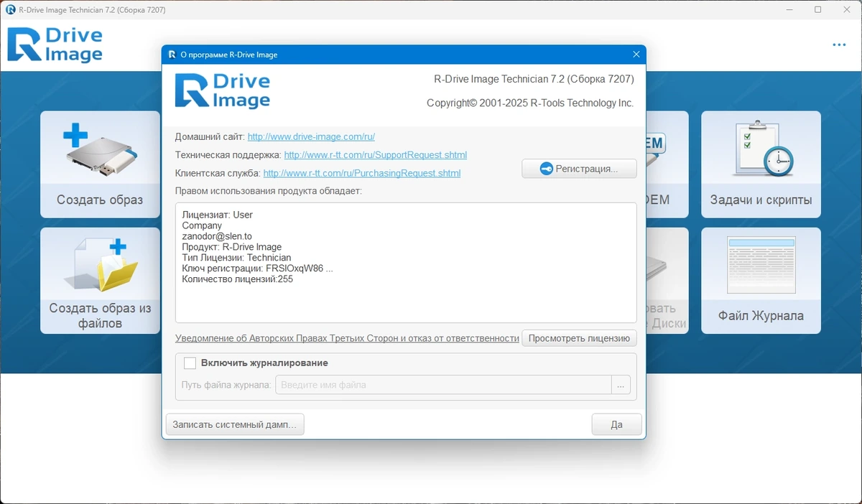Click the 'Продукт: R-Drive Image' line
This screenshot has height=504, width=862.
[231, 247]
